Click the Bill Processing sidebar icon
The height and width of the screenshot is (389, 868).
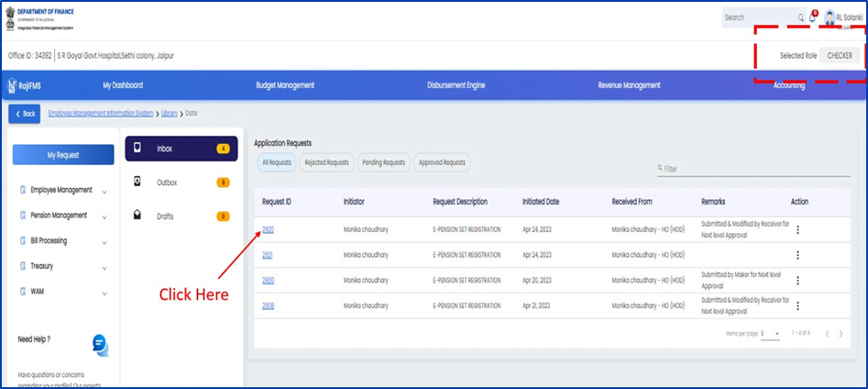tap(23, 241)
